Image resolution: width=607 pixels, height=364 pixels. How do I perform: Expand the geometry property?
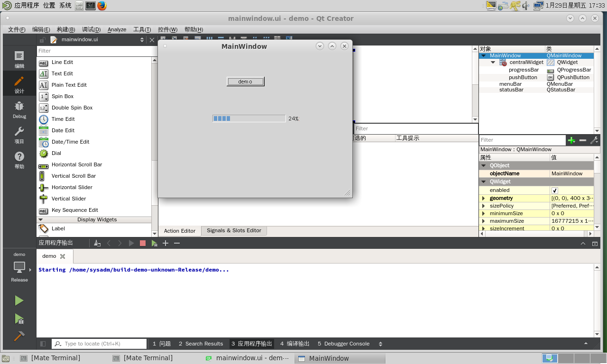(484, 198)
